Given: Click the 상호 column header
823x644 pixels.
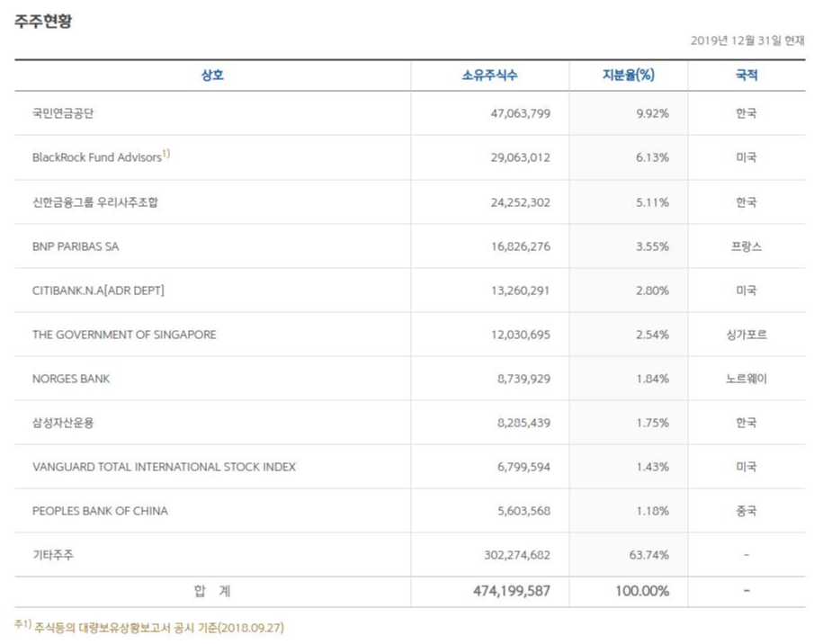Looking at the screenshot, I should (212, 75).
